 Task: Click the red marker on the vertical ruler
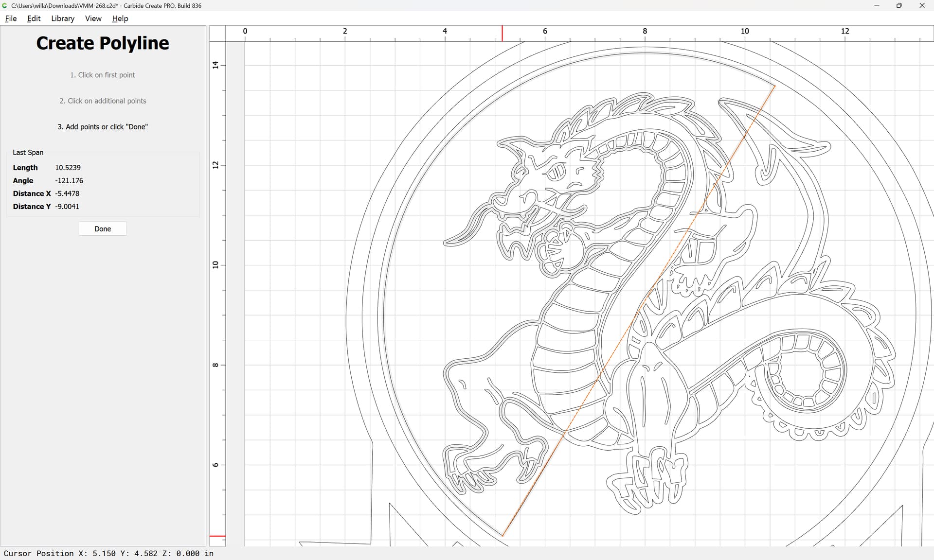click(x=217, y=536)
